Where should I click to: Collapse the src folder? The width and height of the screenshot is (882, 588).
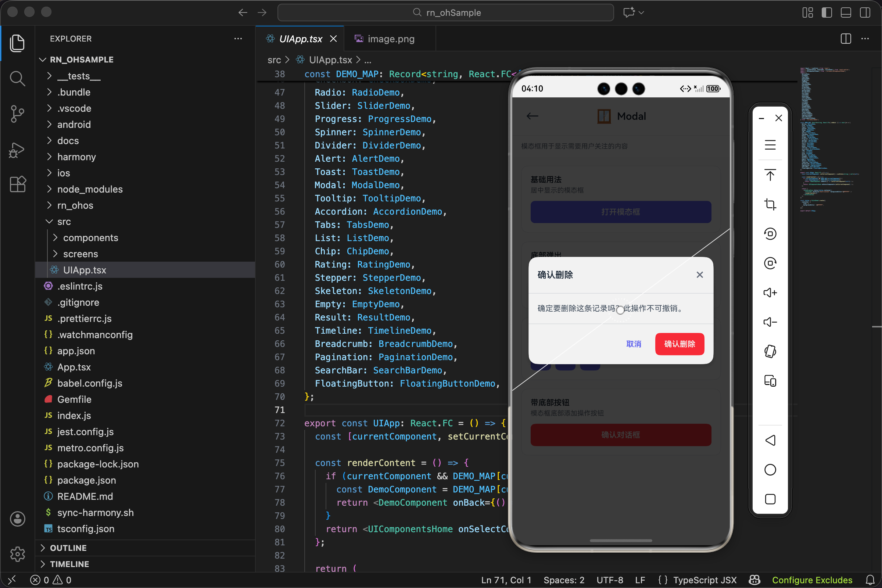tap(64, 222)
